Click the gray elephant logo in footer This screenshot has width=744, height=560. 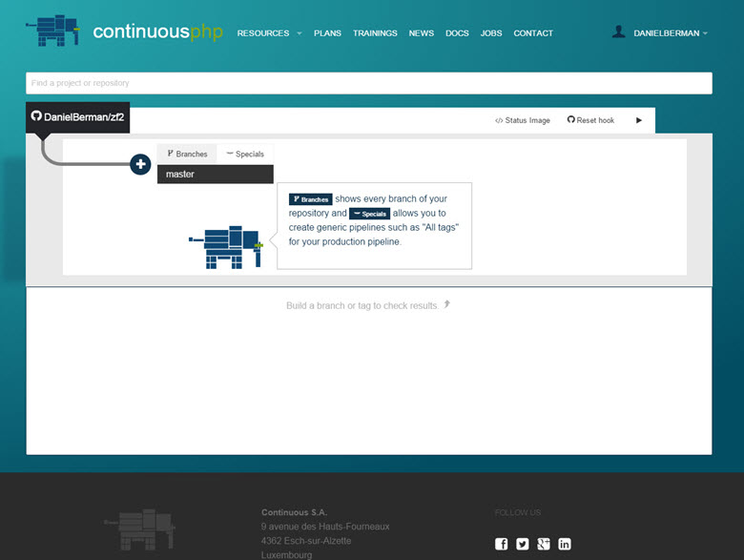click(140, 529)
